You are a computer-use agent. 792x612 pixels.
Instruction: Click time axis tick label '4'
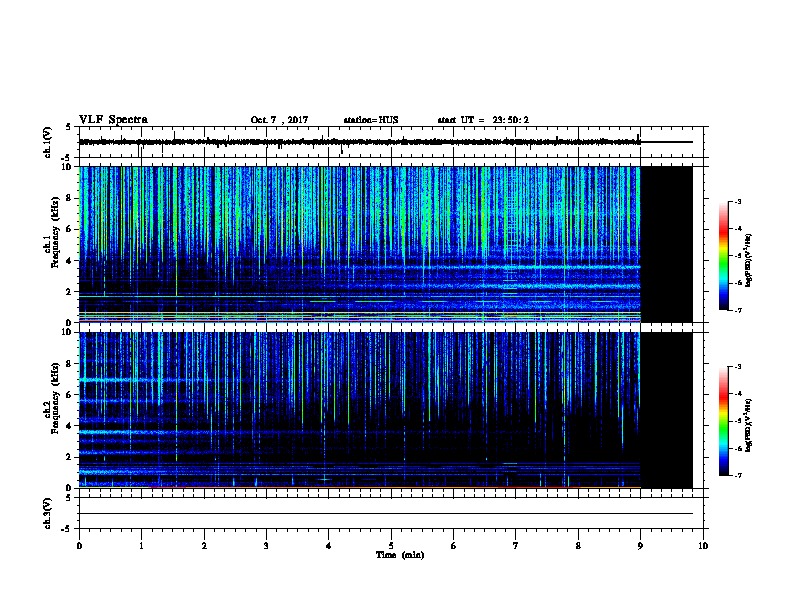[x=329, y=546]
